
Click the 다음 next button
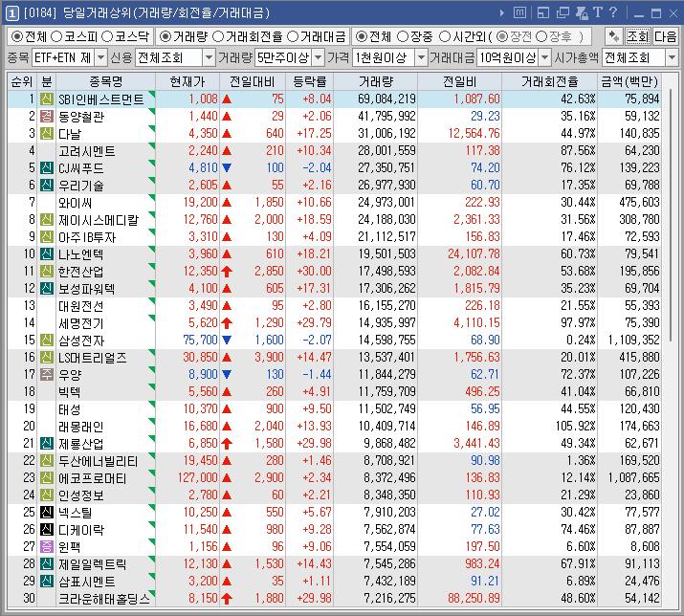tap(665, 36)
